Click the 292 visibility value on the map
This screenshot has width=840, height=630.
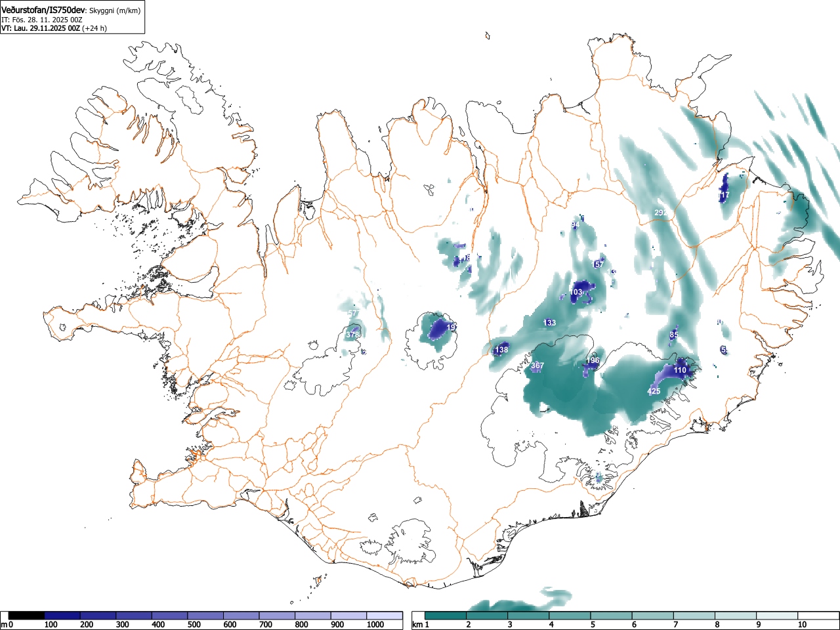[x=660, y=213]
